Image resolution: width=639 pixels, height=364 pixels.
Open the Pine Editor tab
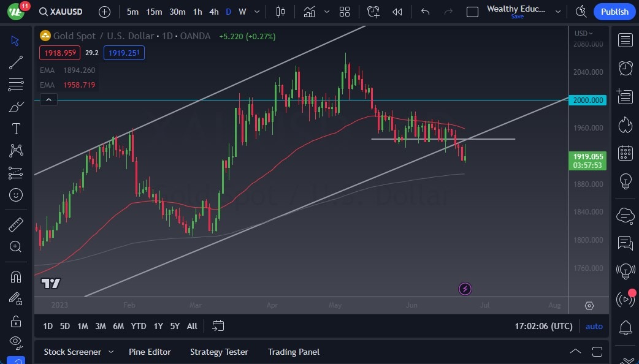pos(150,352)
